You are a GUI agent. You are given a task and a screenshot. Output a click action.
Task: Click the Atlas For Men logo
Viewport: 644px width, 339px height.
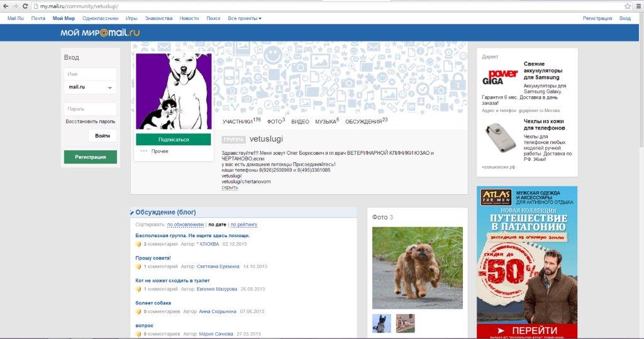pyautogui.click(x=496, y=197)
